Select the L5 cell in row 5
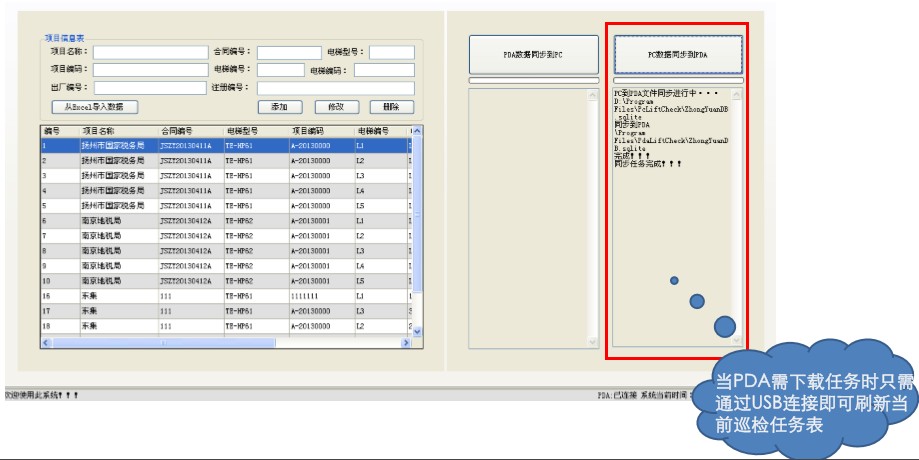The image size is (919, 460). [381, 206]
